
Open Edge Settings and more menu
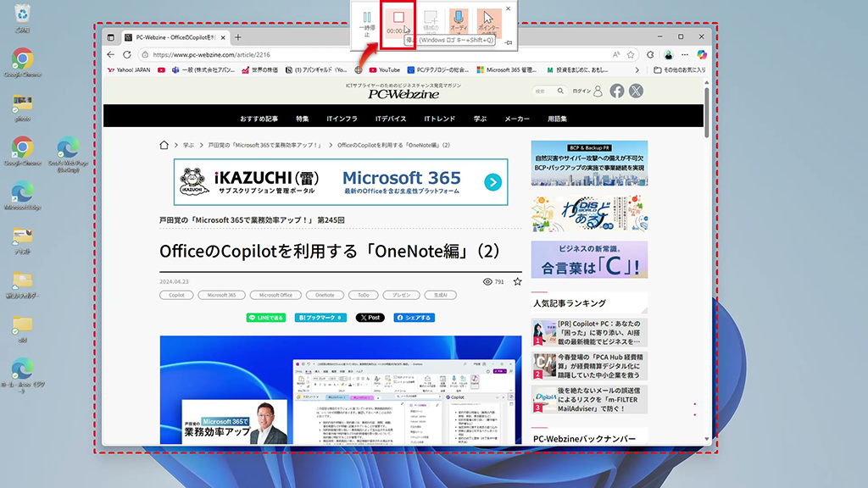[685, 55]
